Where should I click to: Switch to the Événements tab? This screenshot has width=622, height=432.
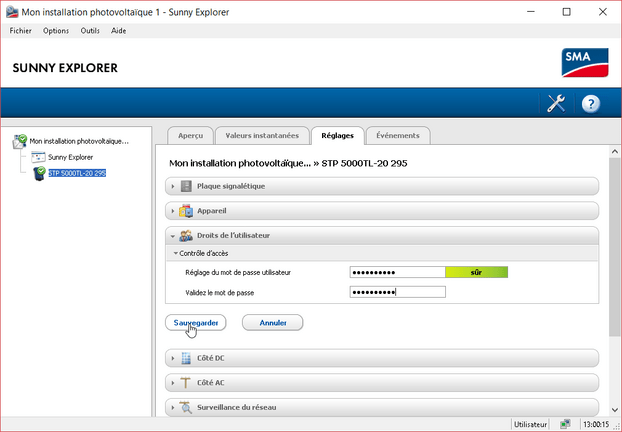(398, 136)
